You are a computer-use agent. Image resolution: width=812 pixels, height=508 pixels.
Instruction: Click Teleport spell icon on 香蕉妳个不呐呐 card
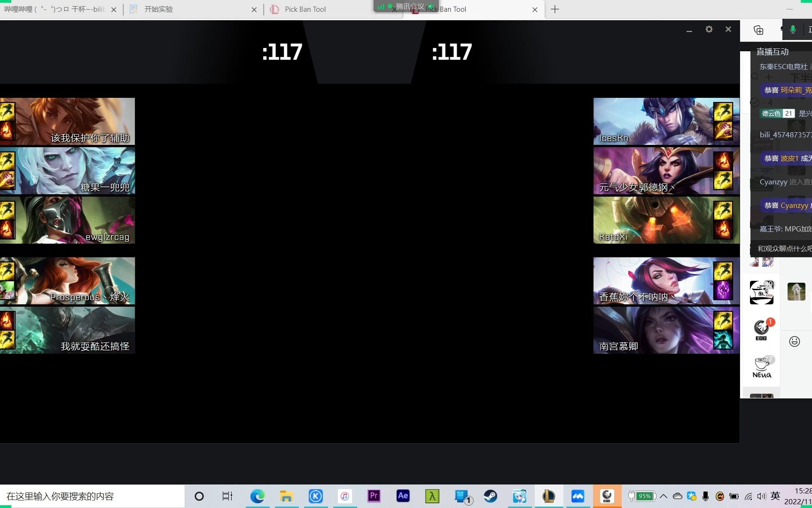(x=723, y=290)
